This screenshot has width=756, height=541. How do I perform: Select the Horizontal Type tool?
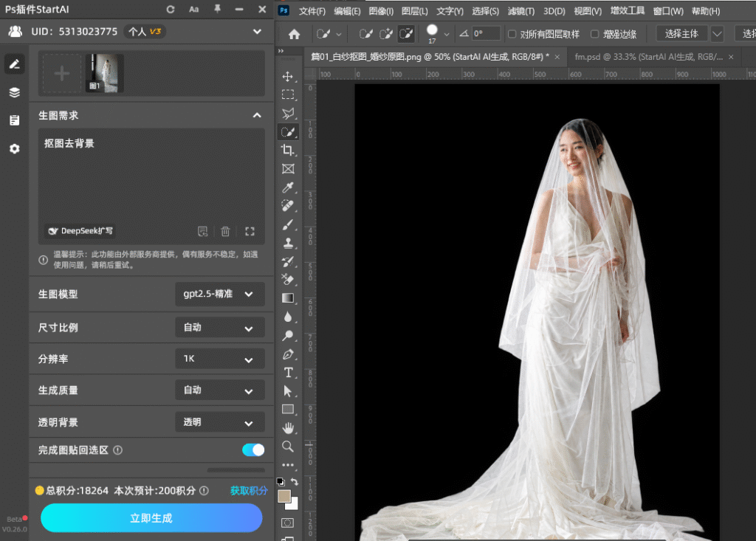coord(288,373)
